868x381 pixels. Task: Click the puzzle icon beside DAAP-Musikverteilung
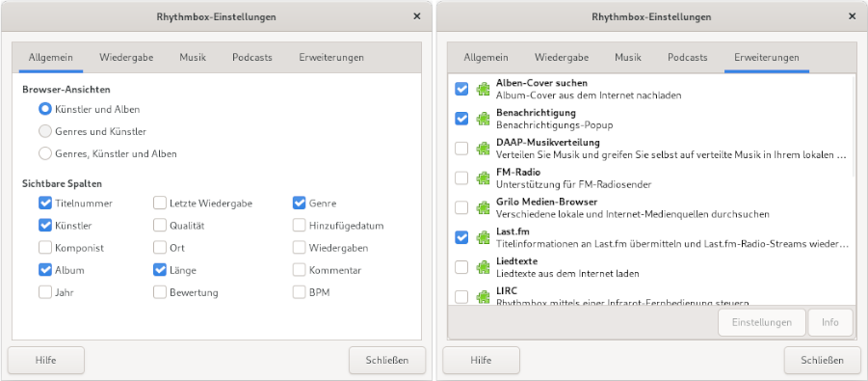click(x=484, y=149)
